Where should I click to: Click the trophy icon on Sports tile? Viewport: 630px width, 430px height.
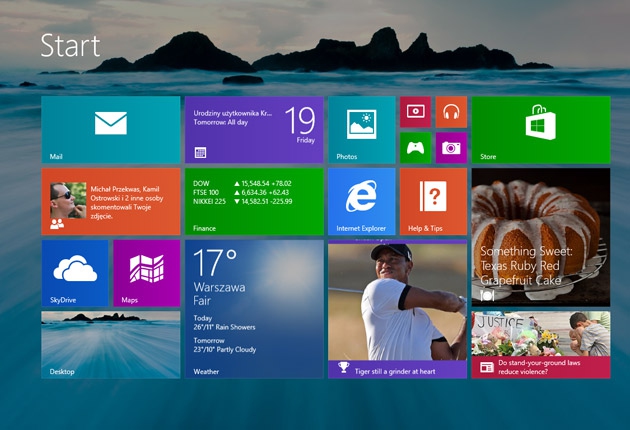[x=344, y=367]
